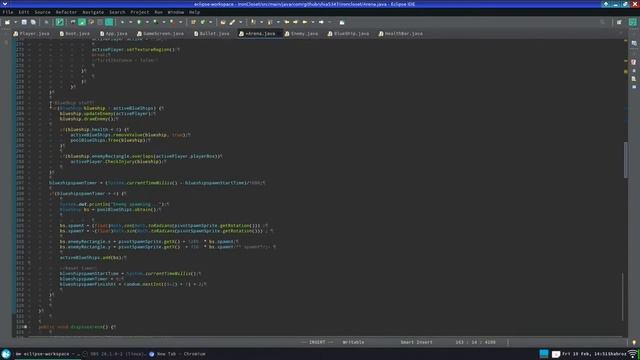Viewport: 640px width, 360px height.
Task: Switch to New Tab - Chromium taskbar entry
Action: click(x=178, y=354)
